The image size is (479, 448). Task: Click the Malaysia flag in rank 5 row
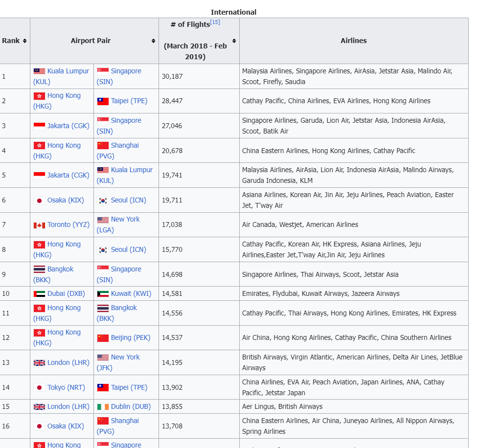103,170
